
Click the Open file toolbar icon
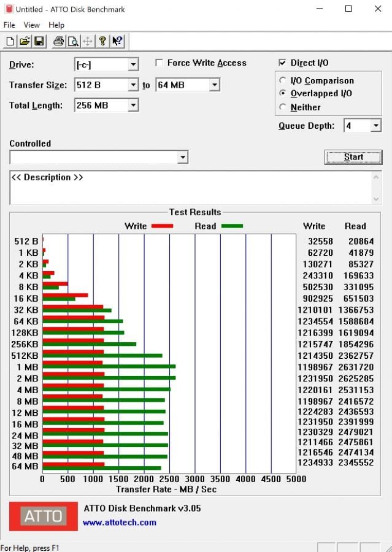25,41
